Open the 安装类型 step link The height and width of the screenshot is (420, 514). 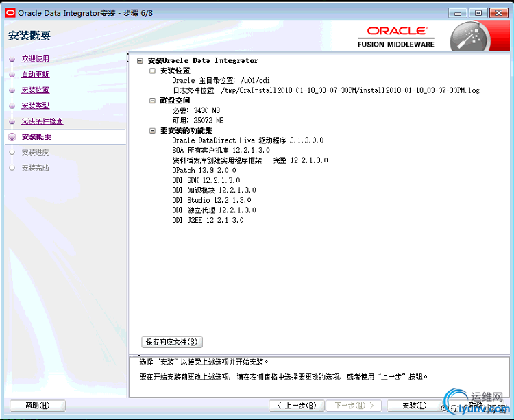tap(36, 106)
